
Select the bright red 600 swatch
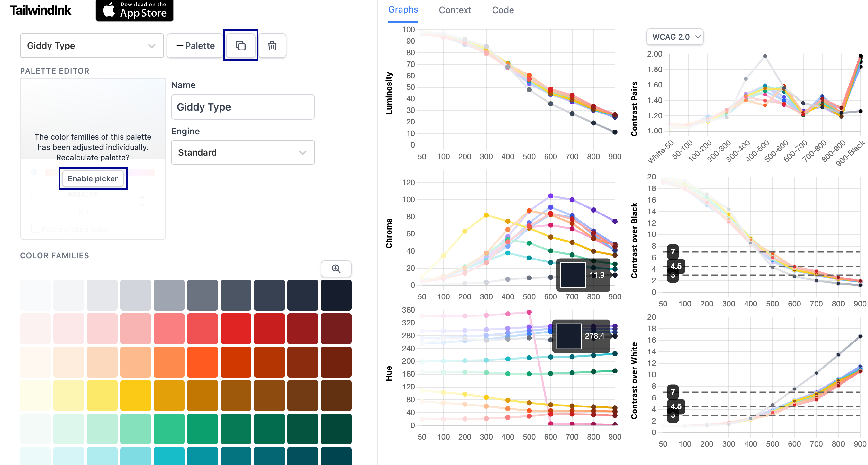click(x=236, y=329)
